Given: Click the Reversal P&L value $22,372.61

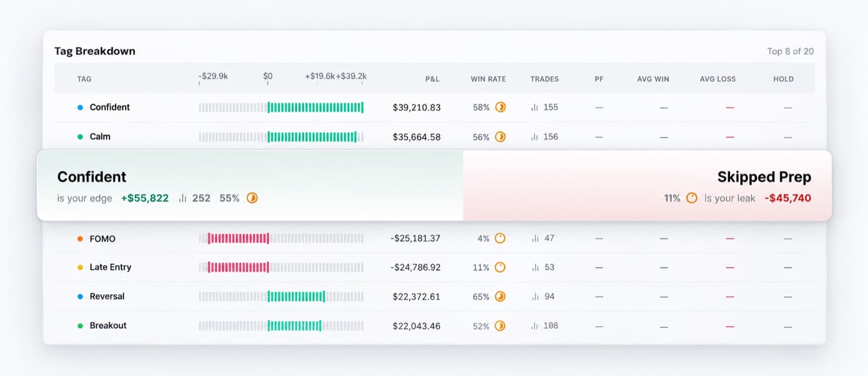Looking at the screenshot, I should 417,296.
